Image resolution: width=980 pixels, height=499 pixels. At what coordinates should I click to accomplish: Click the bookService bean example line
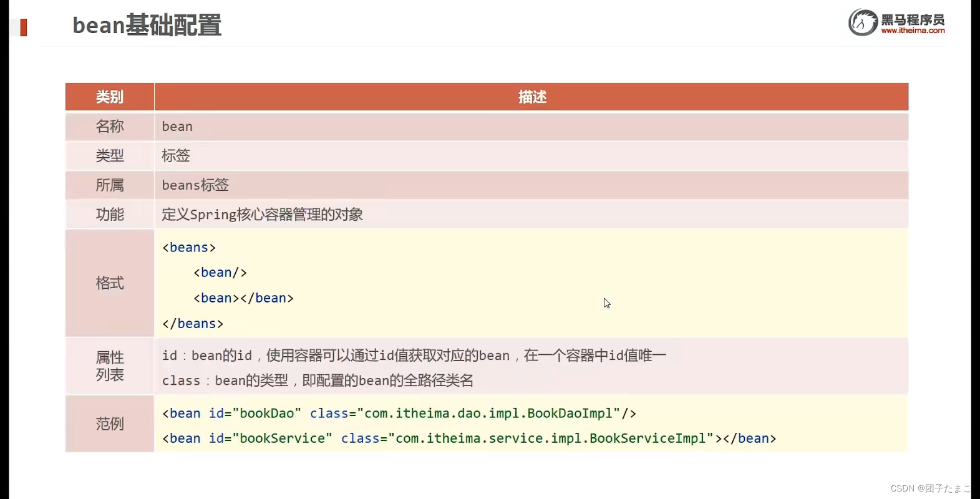click(469, 438)
